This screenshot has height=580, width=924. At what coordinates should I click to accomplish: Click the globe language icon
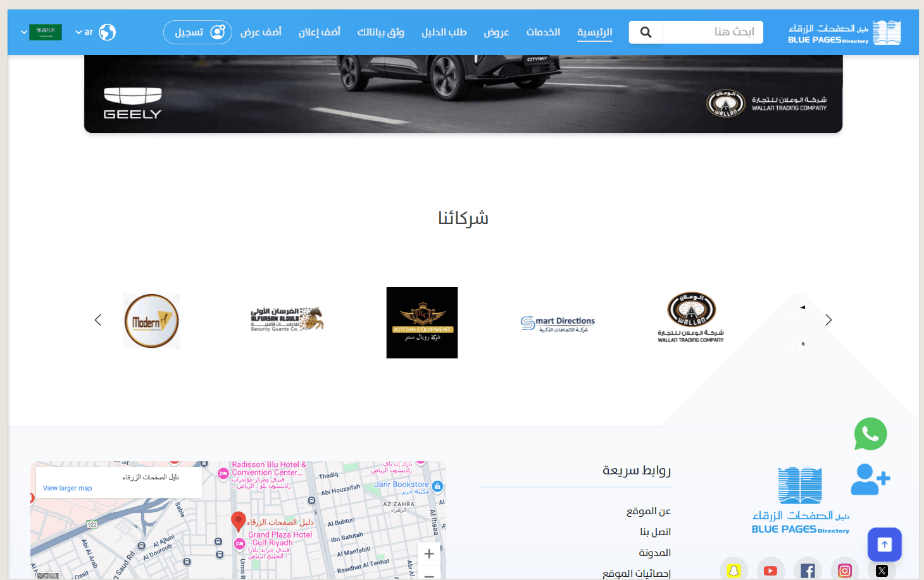(108, 32)
